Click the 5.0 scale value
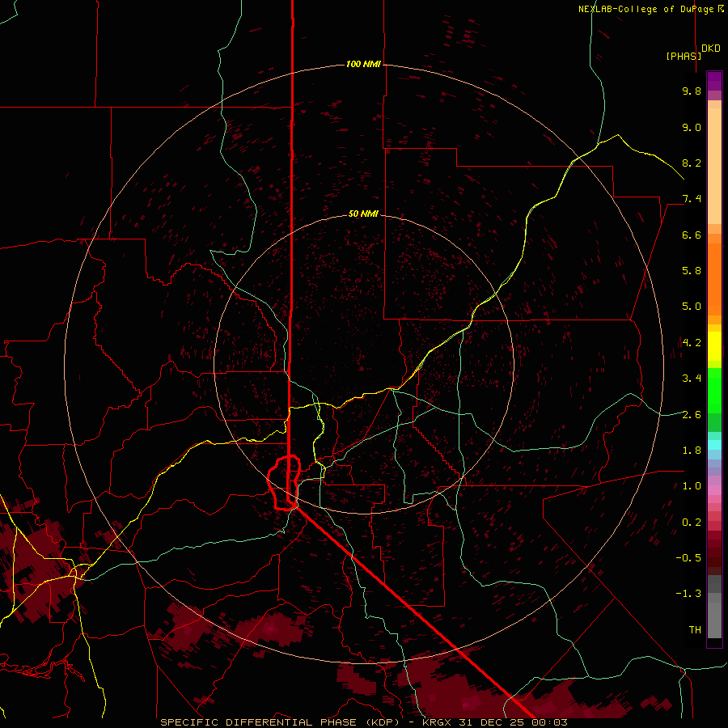The height and width of the screenshot is (728, 728). coord(692,307)
